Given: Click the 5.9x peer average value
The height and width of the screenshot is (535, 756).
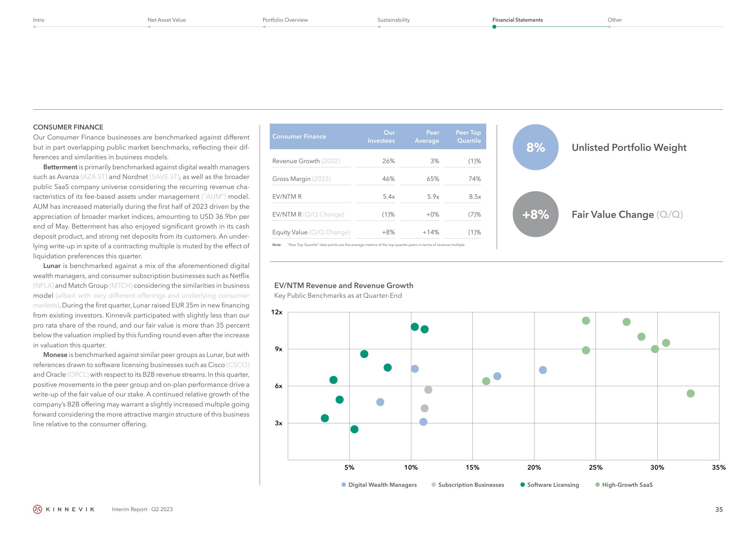Looking at the screenshot, I should [433, 196].
